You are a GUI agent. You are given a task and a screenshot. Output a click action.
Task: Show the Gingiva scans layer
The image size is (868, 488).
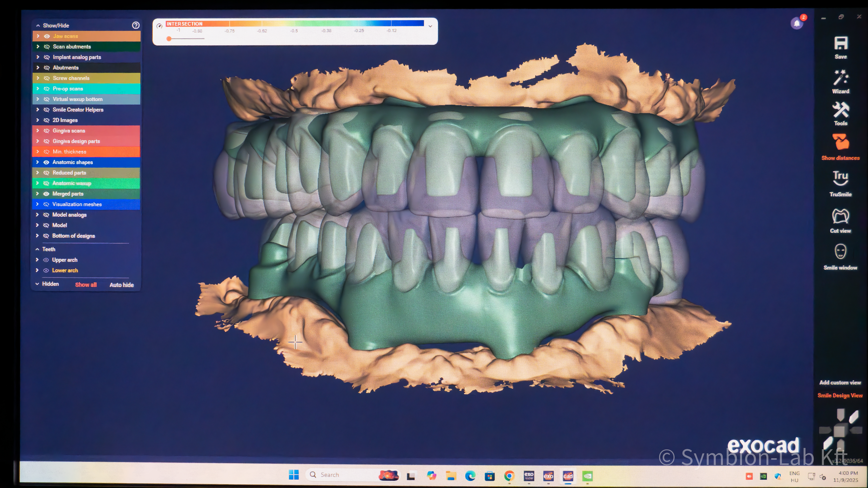click(x=46, y=131)
